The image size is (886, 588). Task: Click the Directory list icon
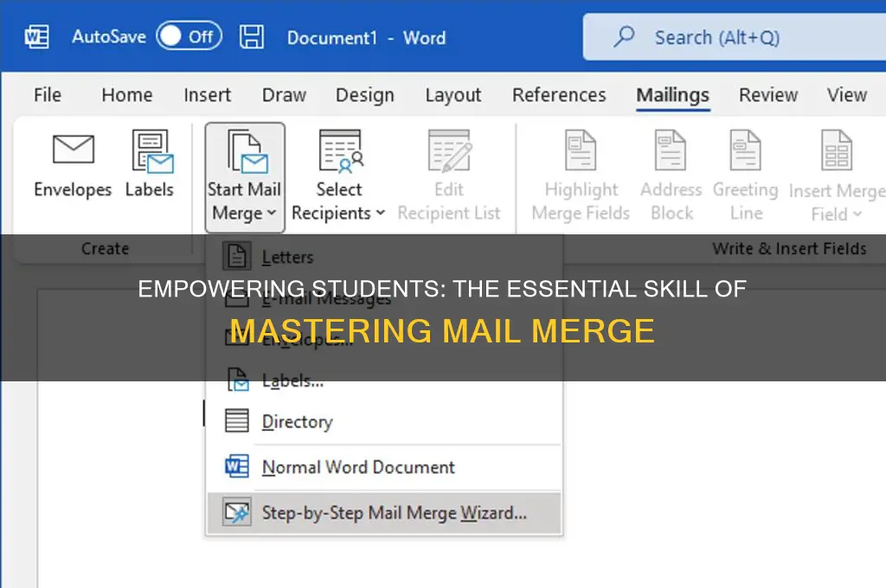coord(237,421)
